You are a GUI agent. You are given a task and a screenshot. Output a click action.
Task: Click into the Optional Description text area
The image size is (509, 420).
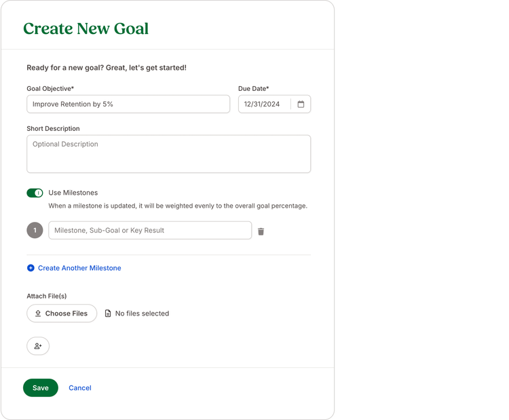[168, 154]
